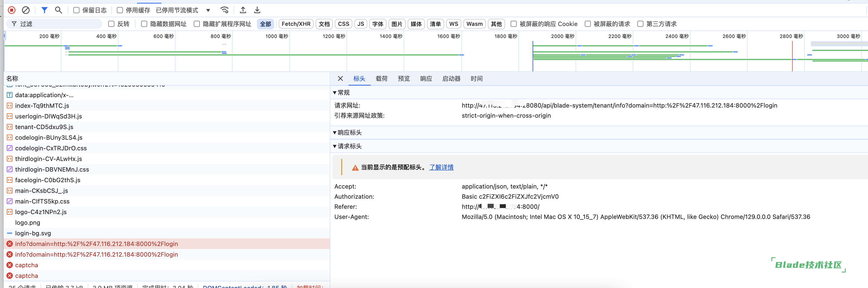868x288 pixels.
Task: Check 隐藏数据网址 option
Action: [144, 24]
